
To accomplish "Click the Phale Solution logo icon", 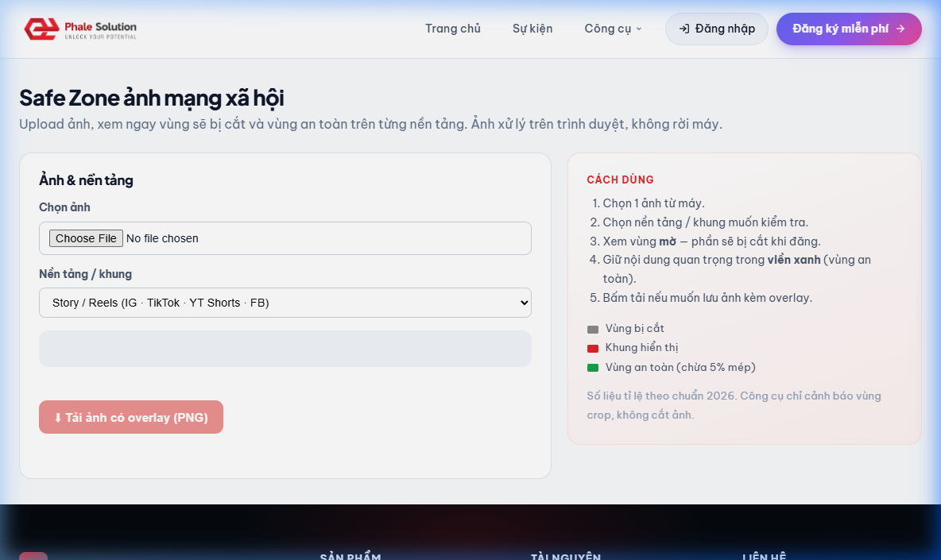I will click(x=41, y=29).
